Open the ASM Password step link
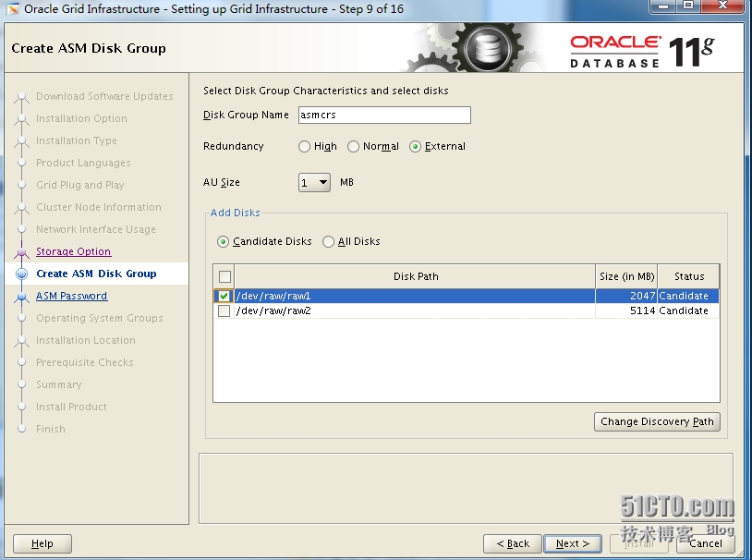752x560 pixels. tap(71, 296)
